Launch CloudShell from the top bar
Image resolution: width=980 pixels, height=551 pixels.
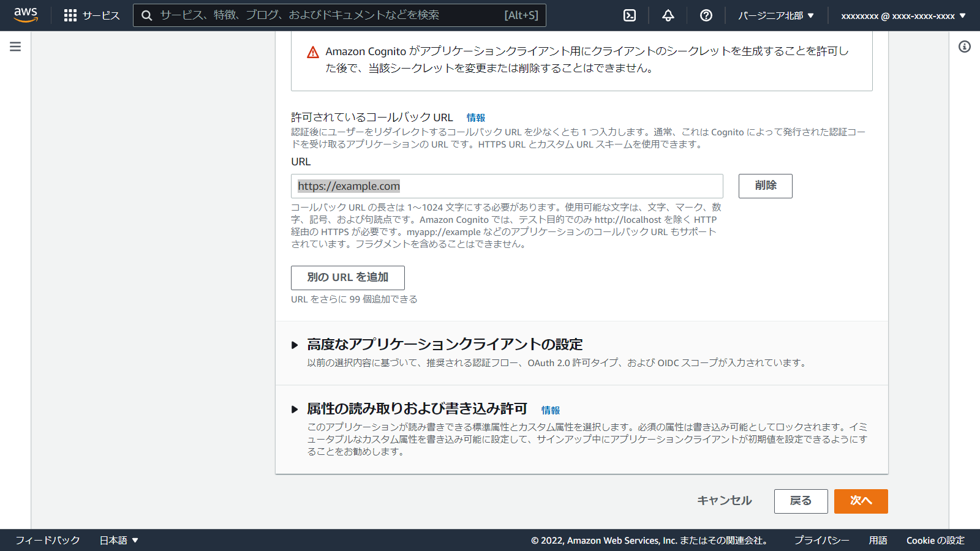[629, 15]
